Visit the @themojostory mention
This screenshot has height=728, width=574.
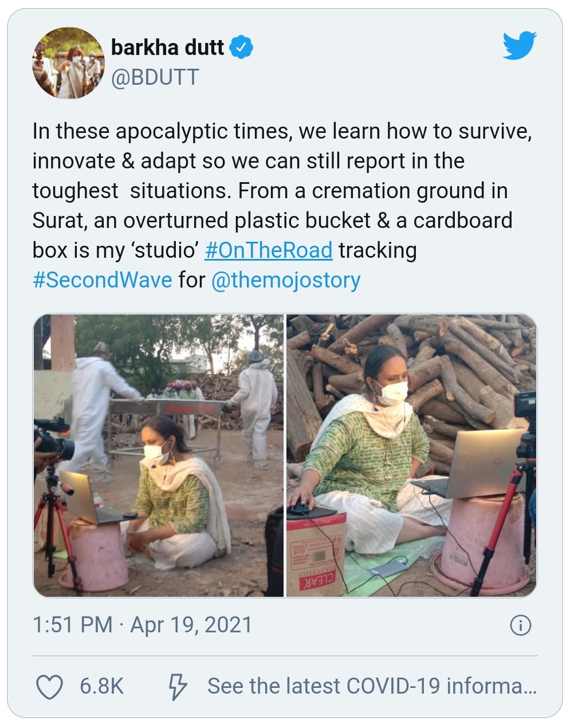286,280
